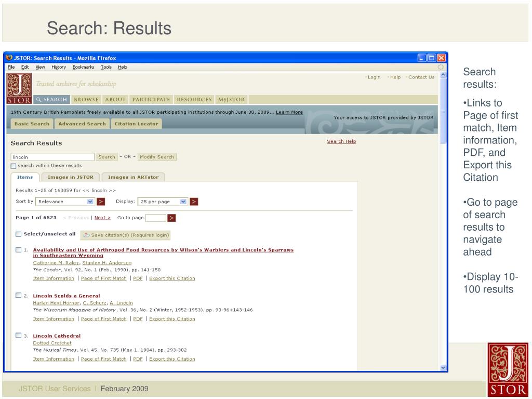Select the checkbox for Lincoln Scolds a General
Screen dimensions: 532x399
pyautogui.click(x=19, y=295)
